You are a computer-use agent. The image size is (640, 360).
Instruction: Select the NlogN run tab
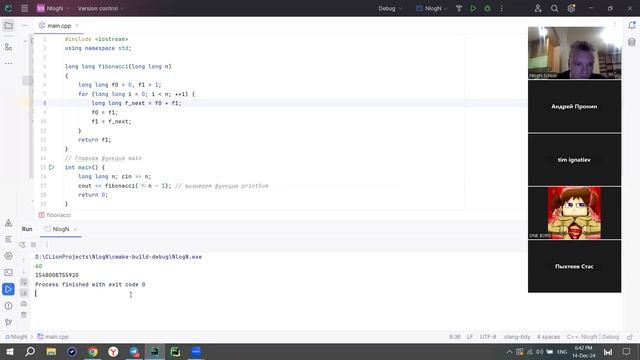point(60,229)
